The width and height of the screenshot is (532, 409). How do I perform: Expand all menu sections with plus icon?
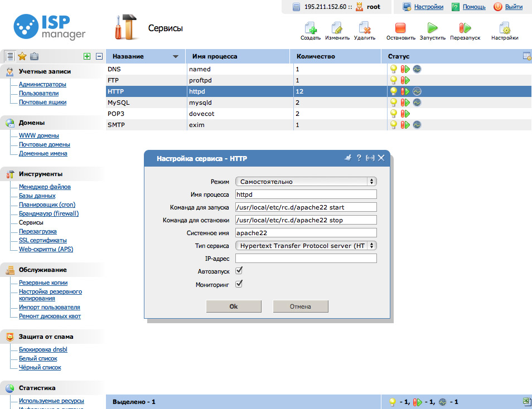pyautogui.click(x=86, y=56)
